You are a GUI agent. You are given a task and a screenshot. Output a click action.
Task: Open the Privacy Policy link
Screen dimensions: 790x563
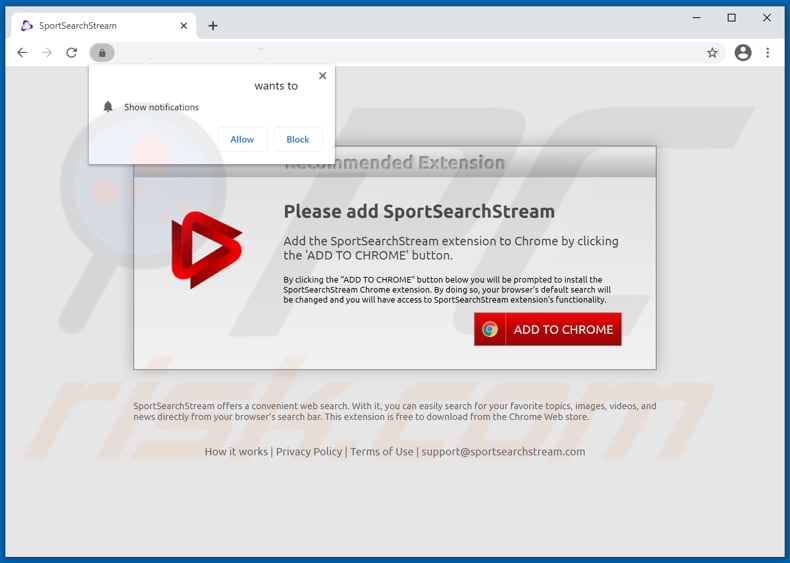click(x=309, y=452)
